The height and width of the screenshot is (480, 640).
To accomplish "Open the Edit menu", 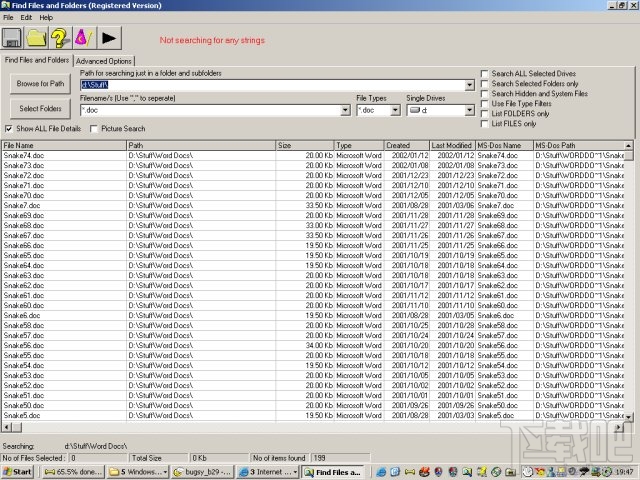I will point(26,18).
